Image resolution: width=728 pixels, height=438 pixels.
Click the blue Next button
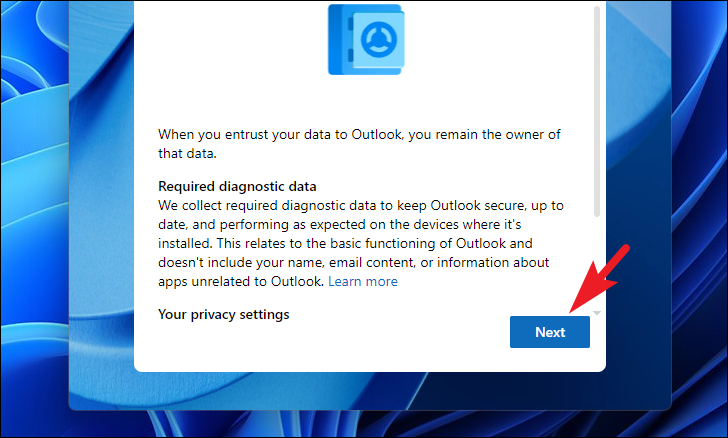[x=550, y=332]
